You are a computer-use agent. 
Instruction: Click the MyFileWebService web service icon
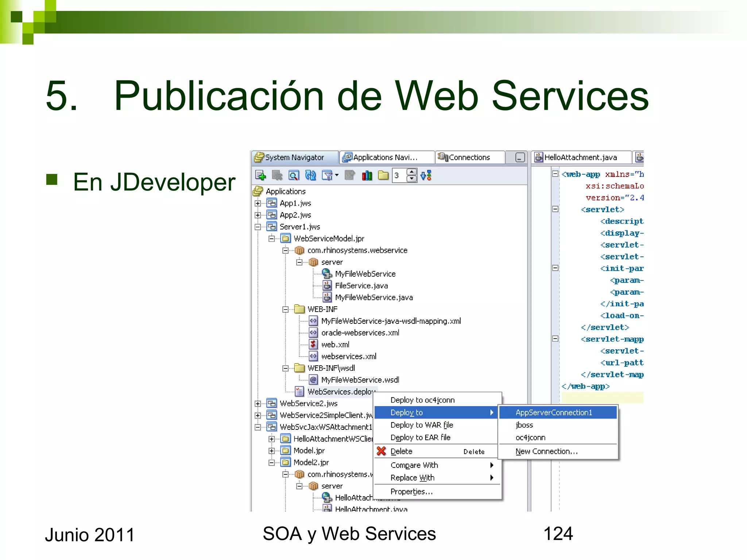327,274
